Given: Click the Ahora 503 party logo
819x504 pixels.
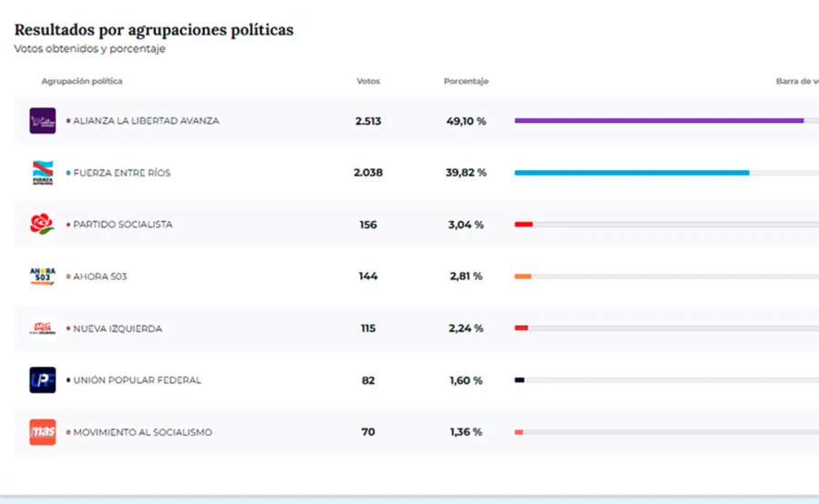Looking at the screenshot, I should [x=42, y=277].
